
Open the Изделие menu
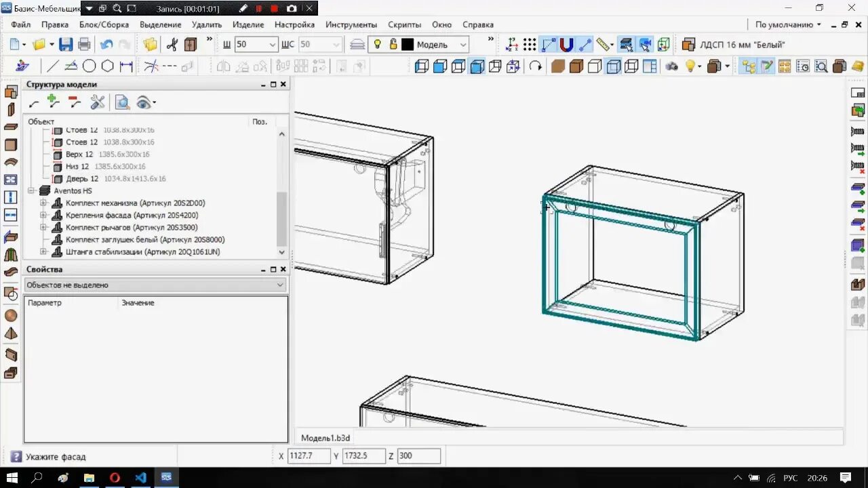pos(248,24)
